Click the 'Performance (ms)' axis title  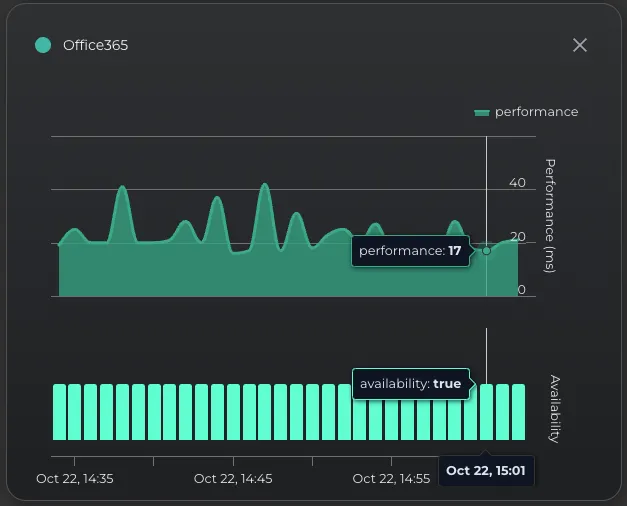(x=550, y=216)
